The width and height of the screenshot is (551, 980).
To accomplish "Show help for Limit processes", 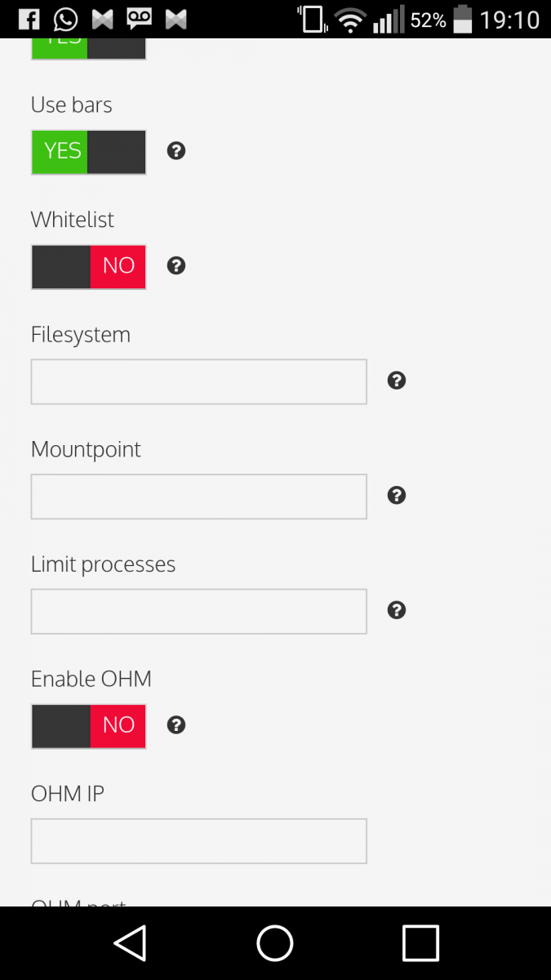I will pyautogui.click(x=397, y=611).
